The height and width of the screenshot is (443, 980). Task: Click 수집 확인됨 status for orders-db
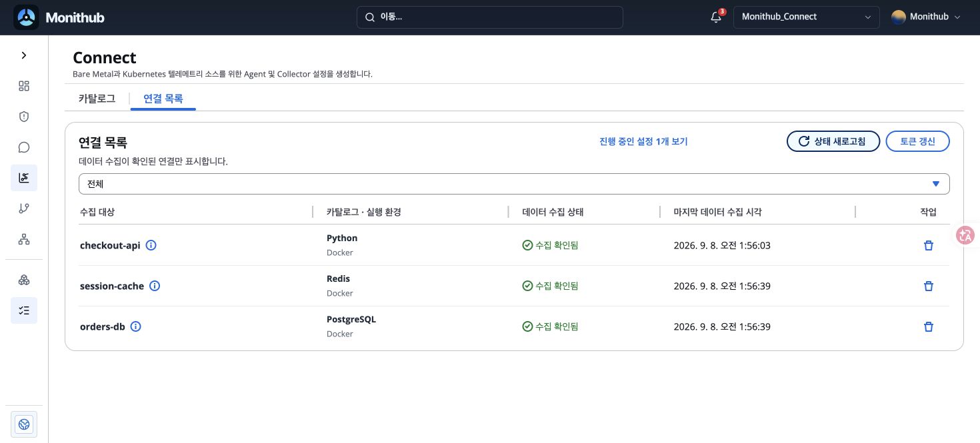pyautogui.click(x=551, y=326)
